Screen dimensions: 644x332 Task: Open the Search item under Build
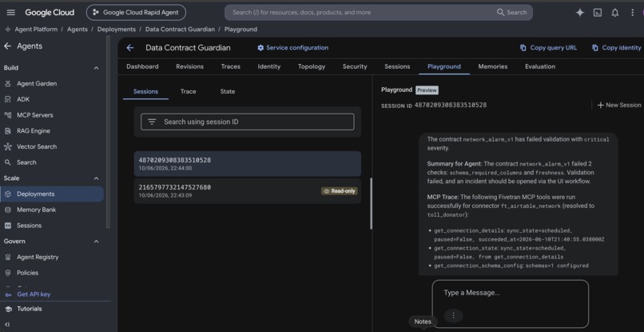pyautogui.click(x=26, y=162)
